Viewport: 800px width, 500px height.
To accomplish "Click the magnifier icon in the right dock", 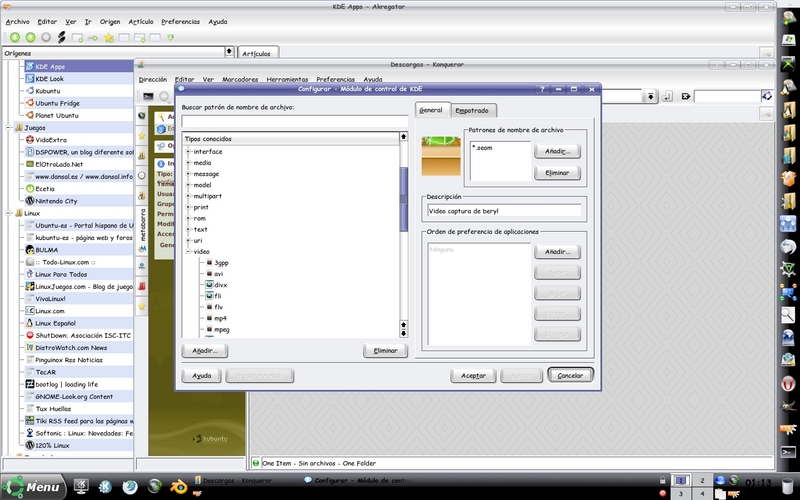I will point(788,315).
